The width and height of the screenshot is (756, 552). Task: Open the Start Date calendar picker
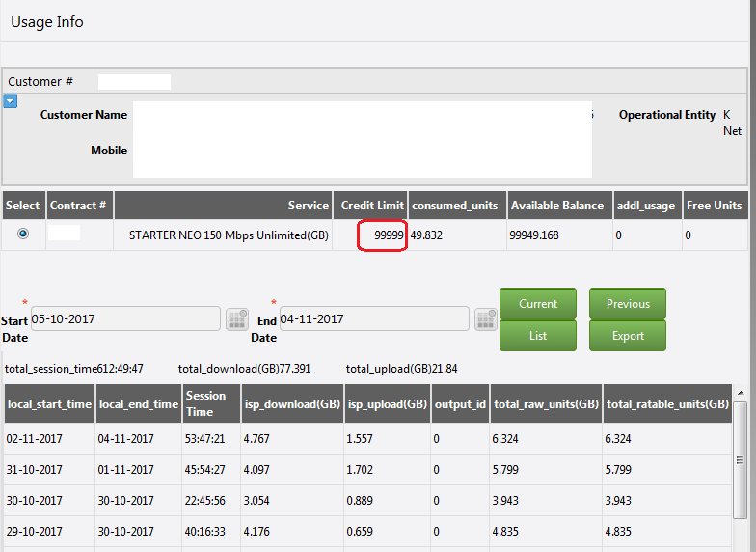pyautogui.click(x=237, y=318)
